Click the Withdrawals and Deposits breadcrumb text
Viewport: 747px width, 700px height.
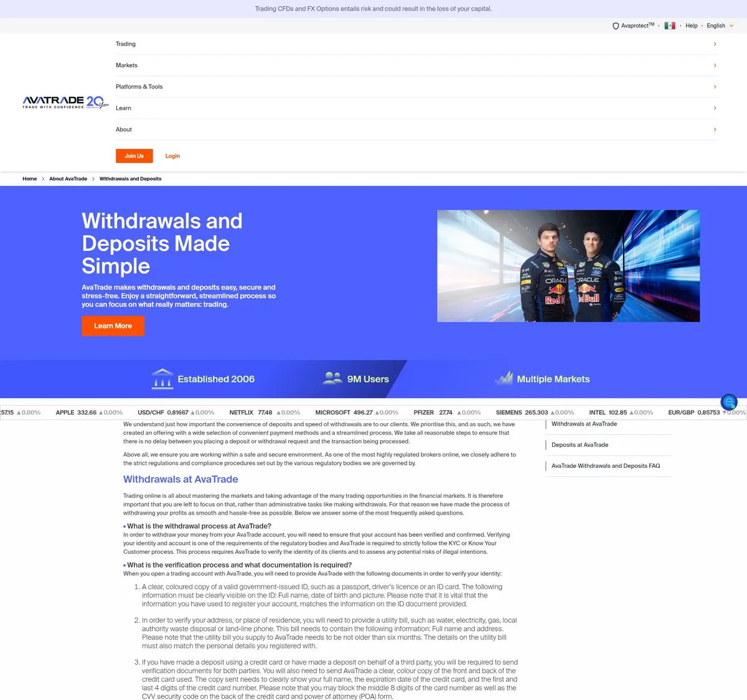130,179
